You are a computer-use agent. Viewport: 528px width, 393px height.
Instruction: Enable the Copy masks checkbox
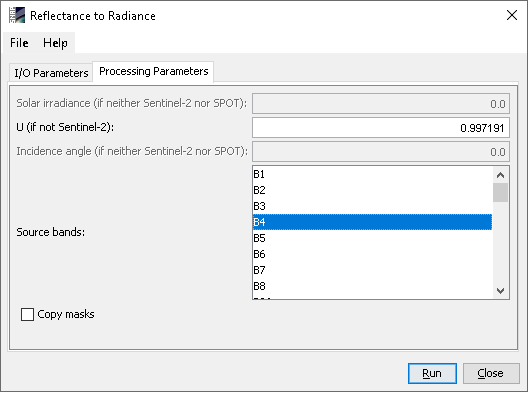(27, 315)
